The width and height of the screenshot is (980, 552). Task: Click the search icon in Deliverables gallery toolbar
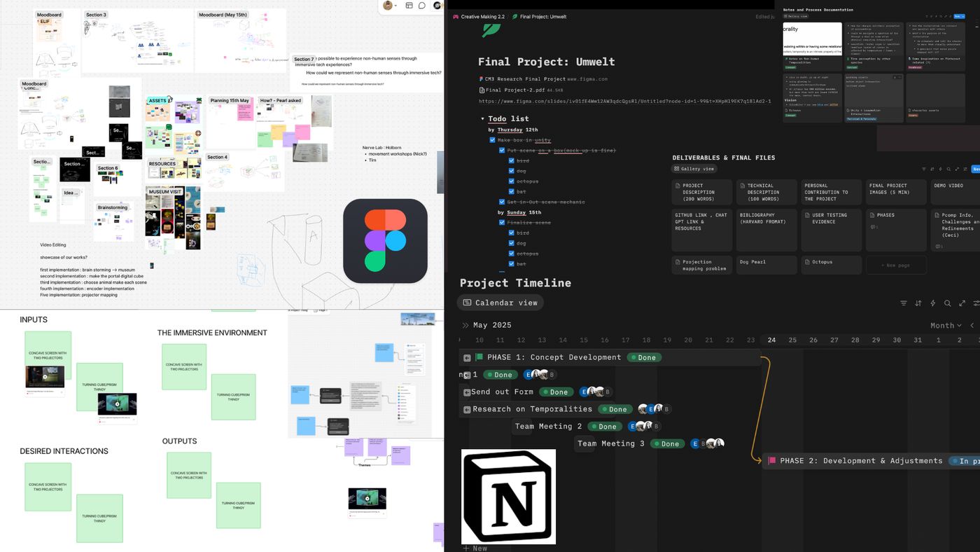(948, 169)
